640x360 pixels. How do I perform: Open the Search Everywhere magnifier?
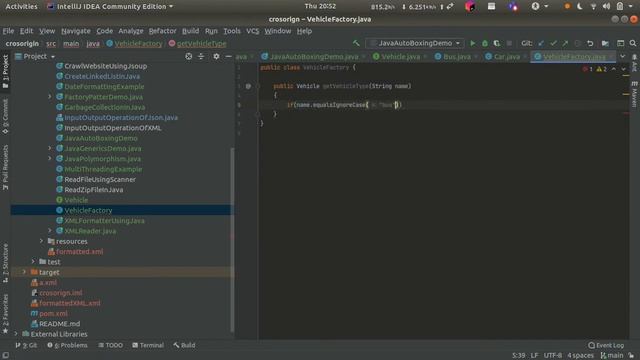[633, 43]
